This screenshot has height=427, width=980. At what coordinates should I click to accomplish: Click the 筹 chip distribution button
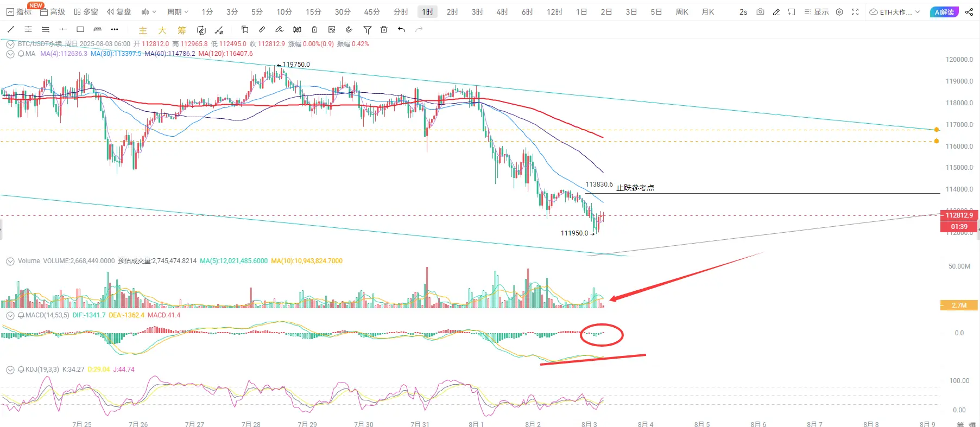182,30
